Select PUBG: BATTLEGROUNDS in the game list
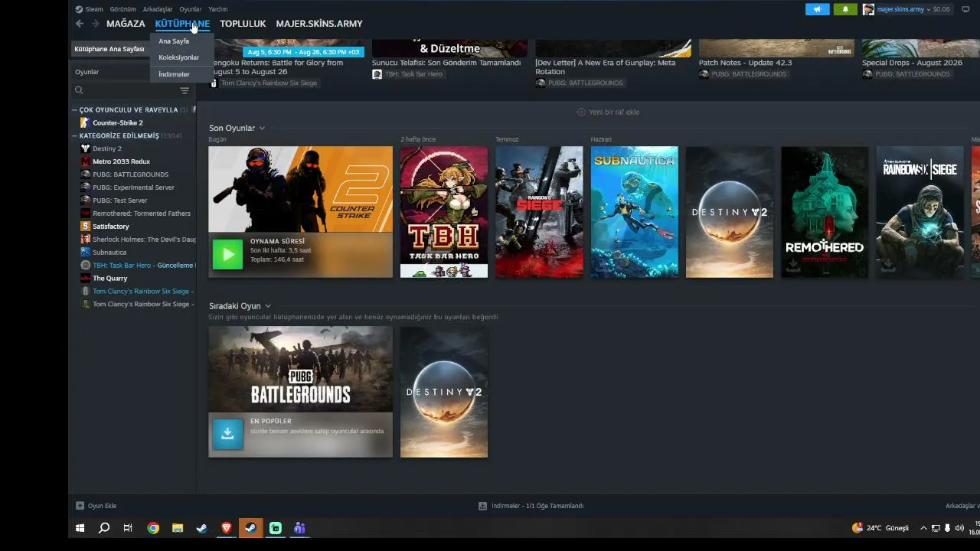 click(130, 174)
